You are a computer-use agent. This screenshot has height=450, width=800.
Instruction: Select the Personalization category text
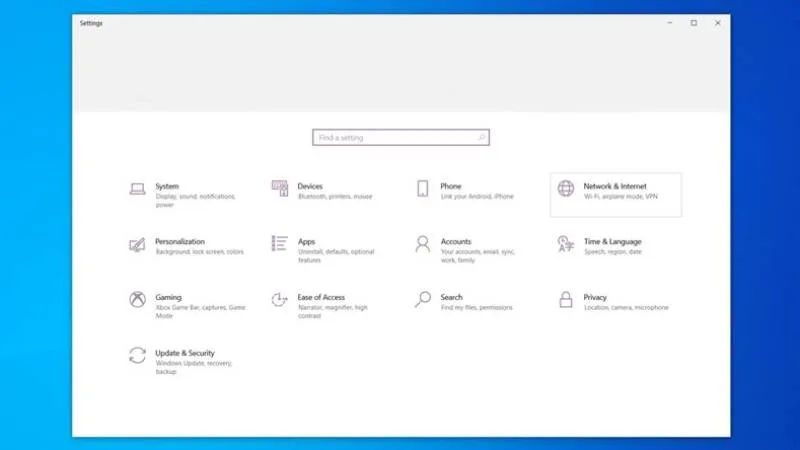click(180, 241)
